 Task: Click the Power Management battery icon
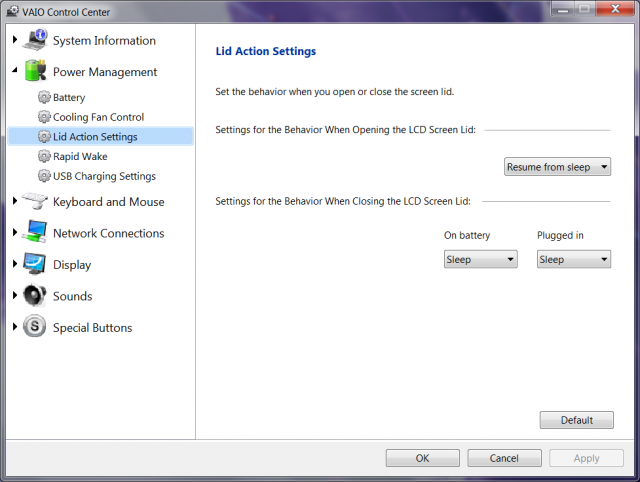35,71
